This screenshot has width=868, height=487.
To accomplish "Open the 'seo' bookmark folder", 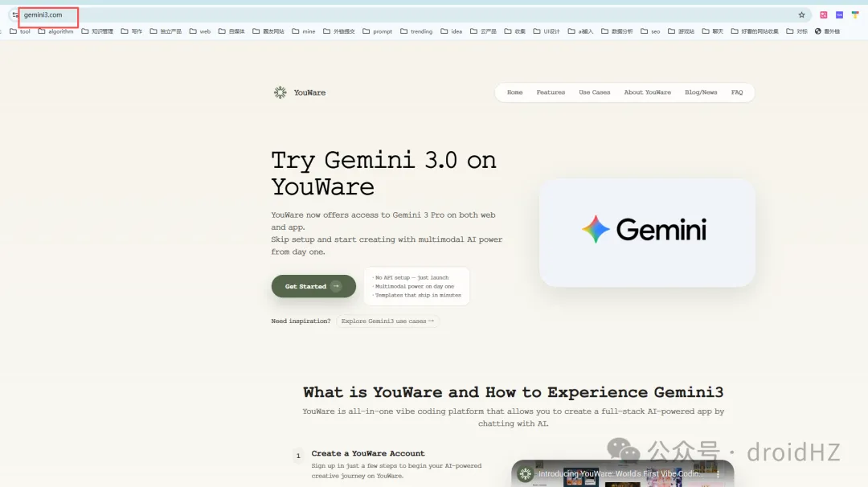I will [x=650, y=31].
